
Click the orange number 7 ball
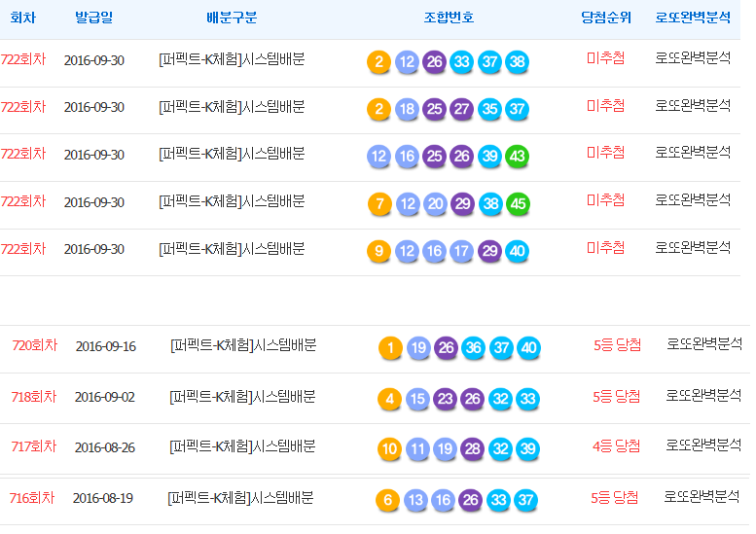[379, 204]
